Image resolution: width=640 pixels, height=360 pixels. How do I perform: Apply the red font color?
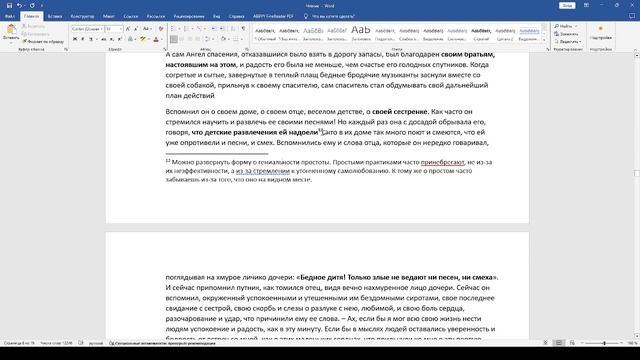coord(156,39)
